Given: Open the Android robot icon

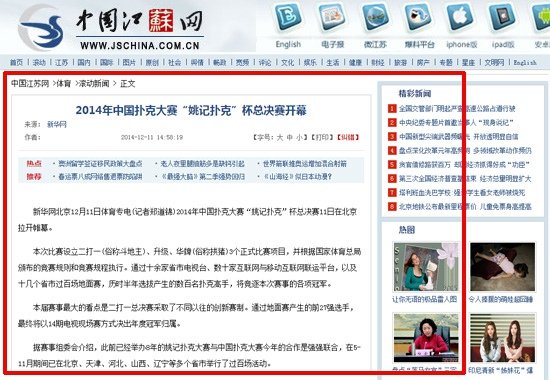Looking at the screenshot, I should 542,16.
